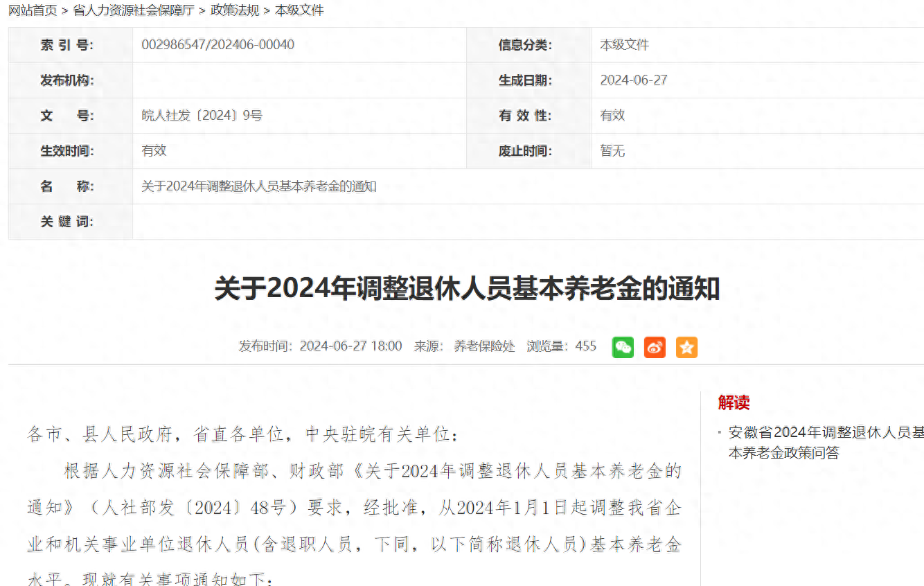924x586 pixels.
Task: Select 本级文件 at the breadcrumb end
Action: [299, 10]
